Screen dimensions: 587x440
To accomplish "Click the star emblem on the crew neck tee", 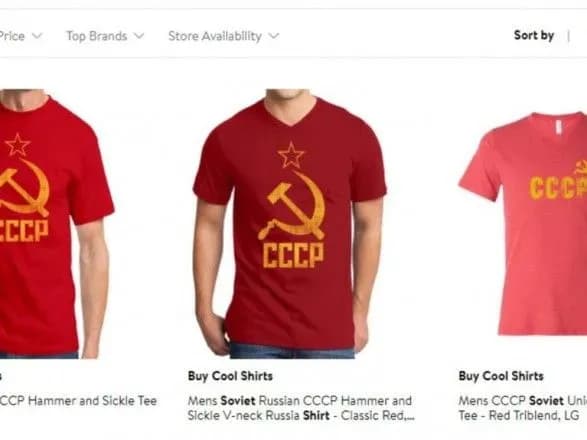I will pyautogui.click(x=18, y=145).
